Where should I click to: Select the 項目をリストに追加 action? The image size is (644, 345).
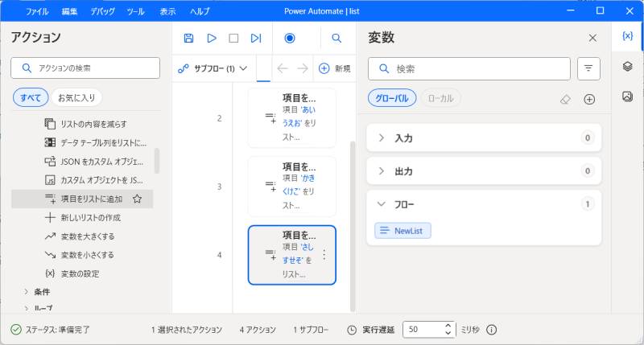[82, 199]
